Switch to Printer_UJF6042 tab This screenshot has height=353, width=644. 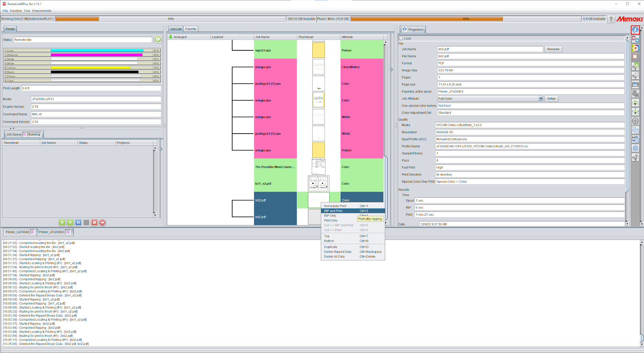point(20,232)
